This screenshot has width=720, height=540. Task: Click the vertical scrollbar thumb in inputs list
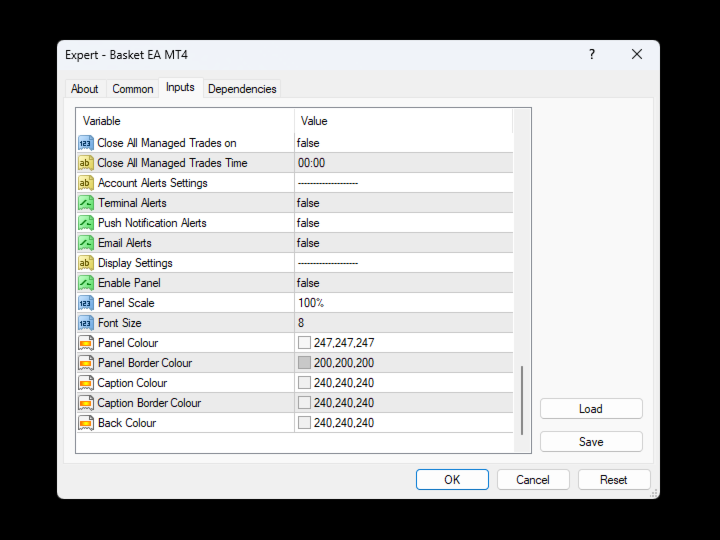522,400
